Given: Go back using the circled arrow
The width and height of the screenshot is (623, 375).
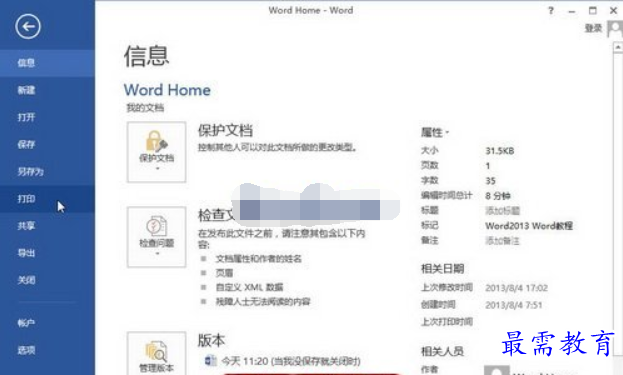Looking at the screenshot, I should [28, 27].
